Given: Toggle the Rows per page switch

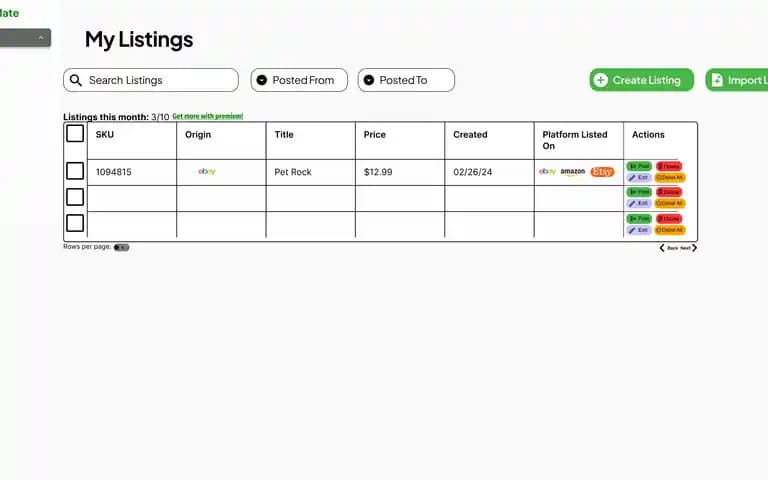Looking at the screenshot, I should [121, 247].
